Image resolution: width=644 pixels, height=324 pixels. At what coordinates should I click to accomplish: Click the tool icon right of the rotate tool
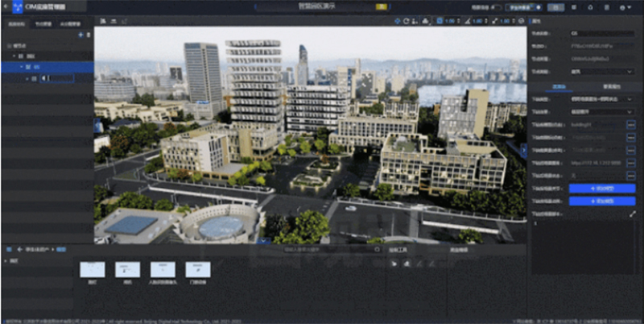coord(415,21)
